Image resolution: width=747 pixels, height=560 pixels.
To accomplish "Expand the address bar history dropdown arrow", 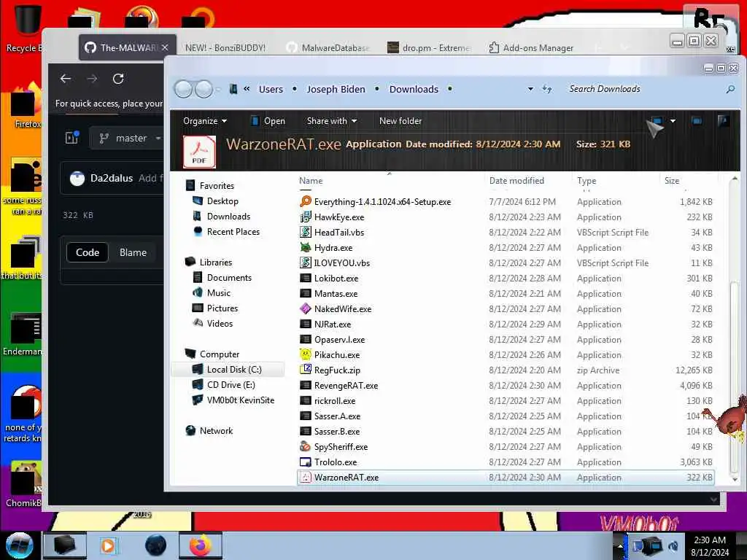I will 530,89.
